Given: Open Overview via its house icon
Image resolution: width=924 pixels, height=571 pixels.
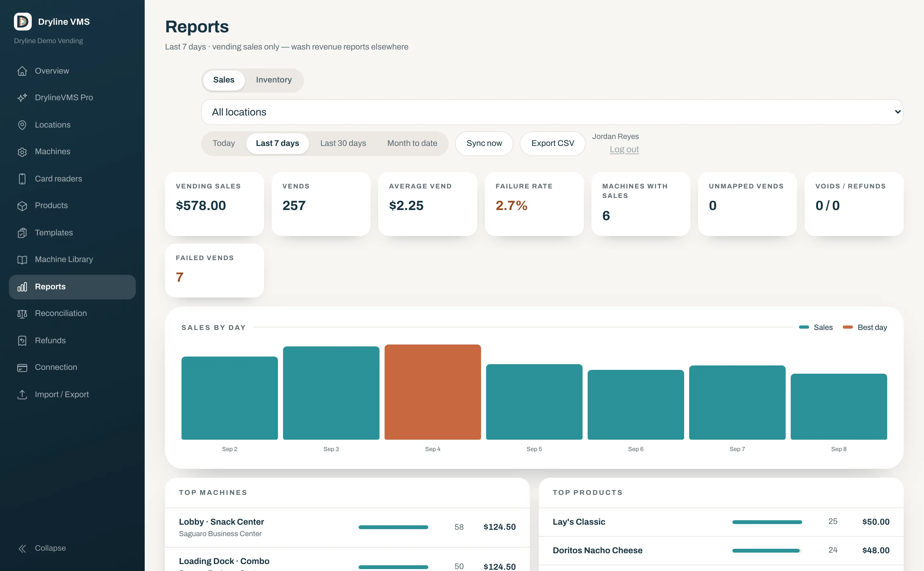Looking at the screenshot, I should tap(22, 71).
